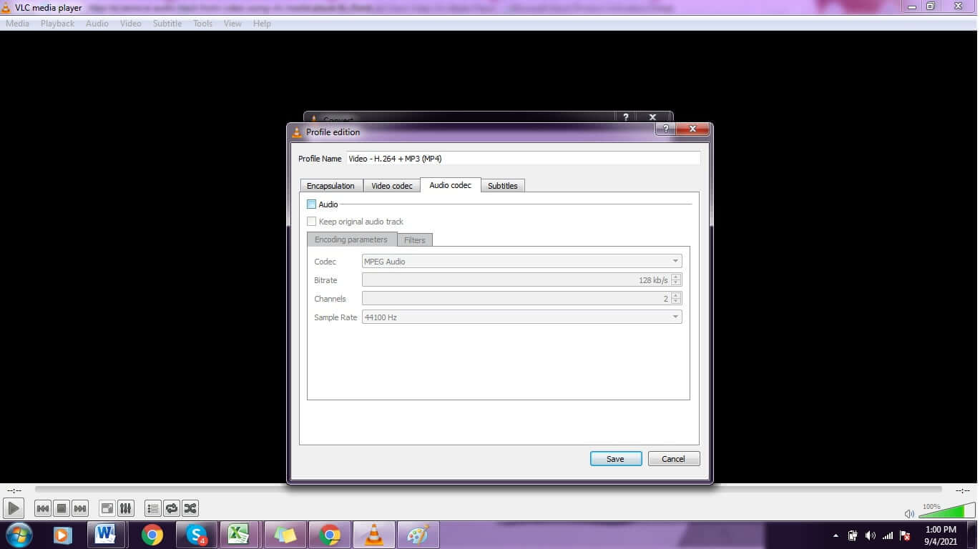Click the previous media button

click(43, 508)
